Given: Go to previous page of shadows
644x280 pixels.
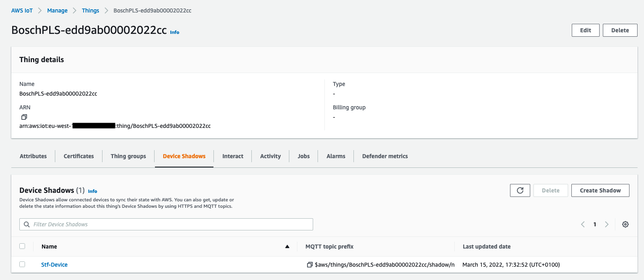Looking at the screenshot, I should click(583, 224).
